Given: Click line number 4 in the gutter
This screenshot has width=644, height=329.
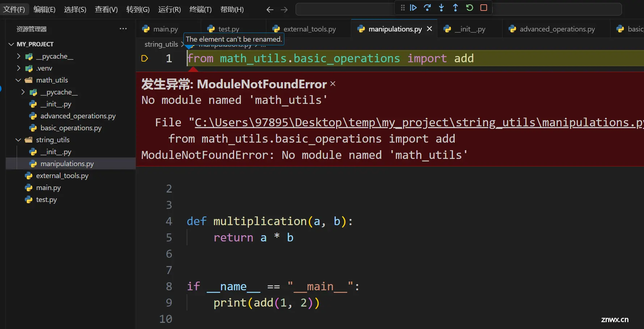Looking at the screenshot, I should (169, 221).
